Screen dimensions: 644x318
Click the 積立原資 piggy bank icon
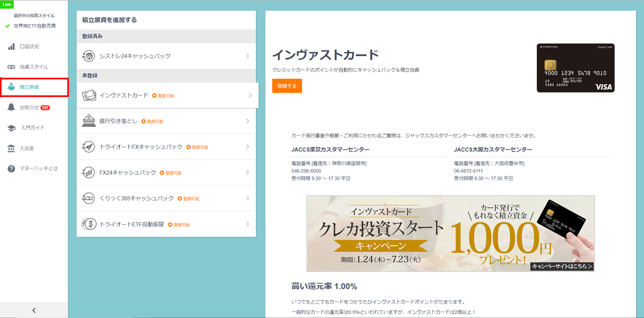coord(11,87)
